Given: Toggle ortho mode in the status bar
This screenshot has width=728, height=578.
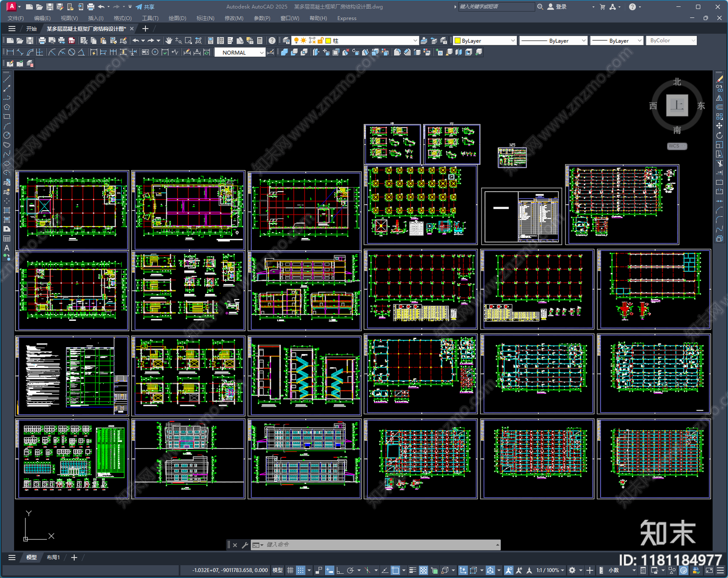Looking at the screenshot, I should pyautogui.click(x=339, y=570).
